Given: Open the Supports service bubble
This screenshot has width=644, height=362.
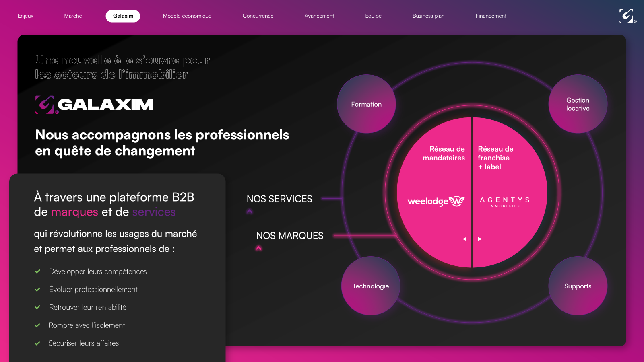Looking at the screenshot, I should (578, 286).
